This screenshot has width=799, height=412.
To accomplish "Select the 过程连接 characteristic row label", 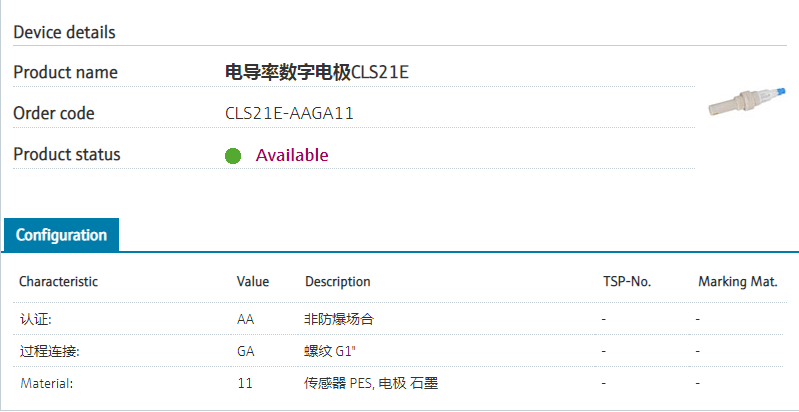I will click(x=49, y=351).
